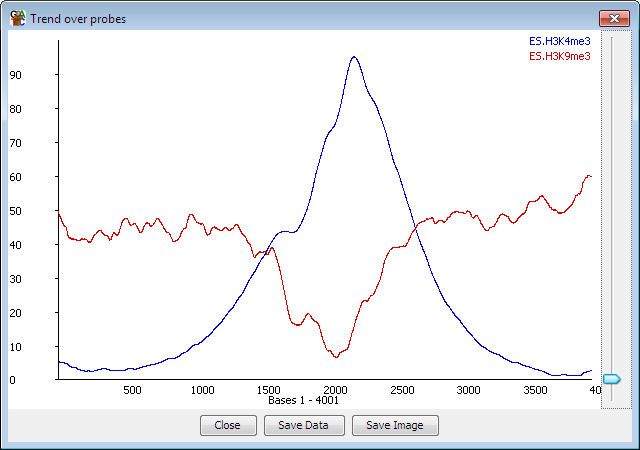This screenshot has height=450, width=640.
Task: Click the 1000 x-axis tick label
Action: click(x=202, y=390)
